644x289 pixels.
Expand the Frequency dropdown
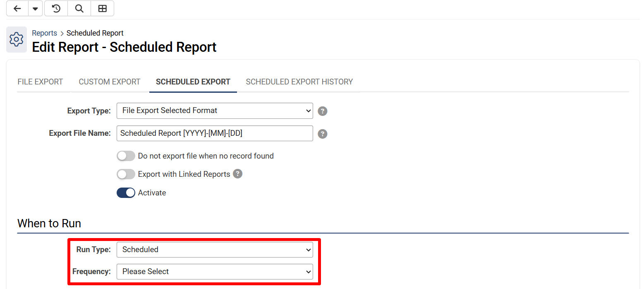click(215, 272)
